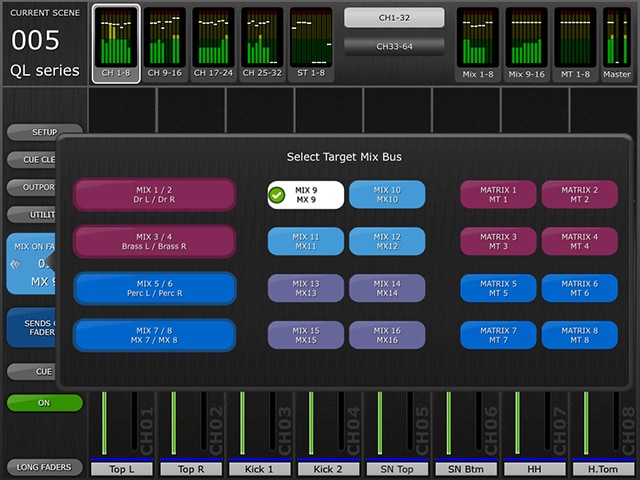Click the checked MIX 9 bus

tap(306, 194)
